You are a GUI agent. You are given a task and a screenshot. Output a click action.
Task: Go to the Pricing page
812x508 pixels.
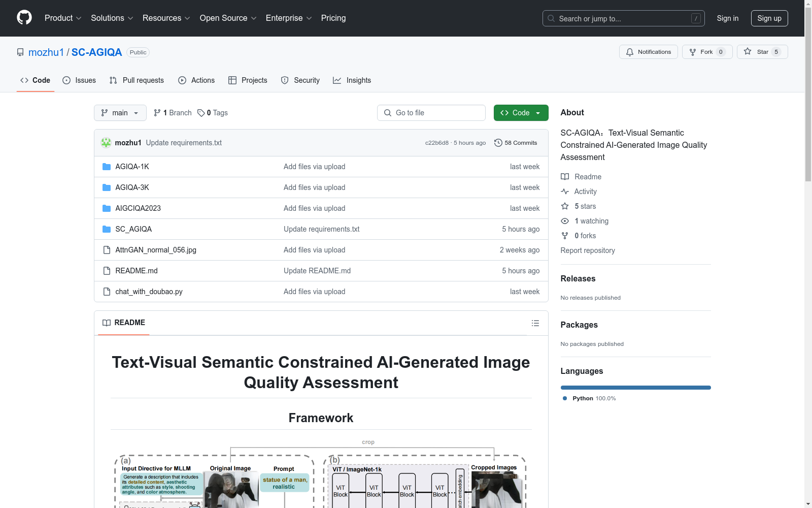coord(333,18)
